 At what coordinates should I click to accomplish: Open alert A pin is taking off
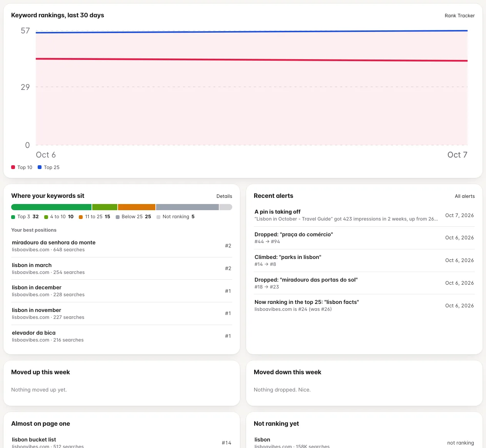[364, 215]
